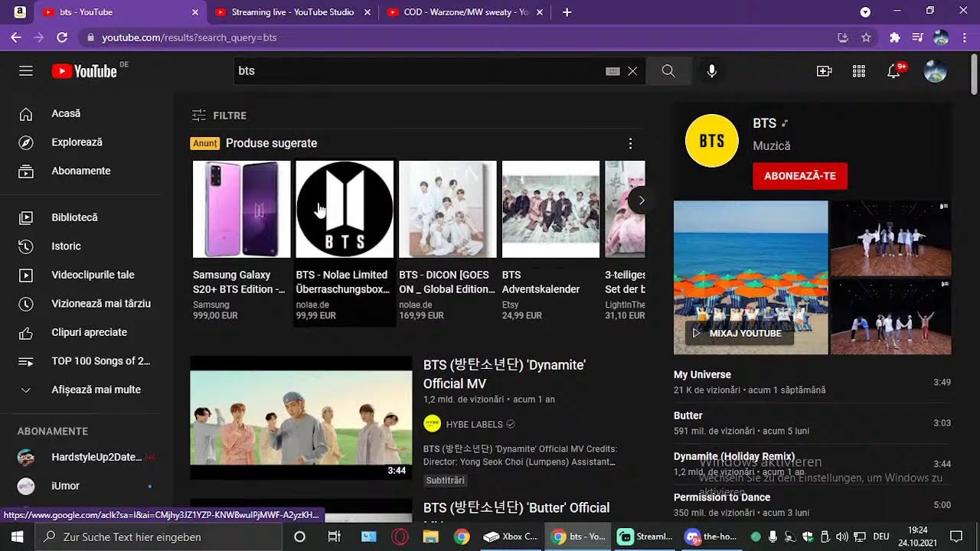Open Windows Task View
Screen dimensions: 980x551
click(x=334, y=536)
